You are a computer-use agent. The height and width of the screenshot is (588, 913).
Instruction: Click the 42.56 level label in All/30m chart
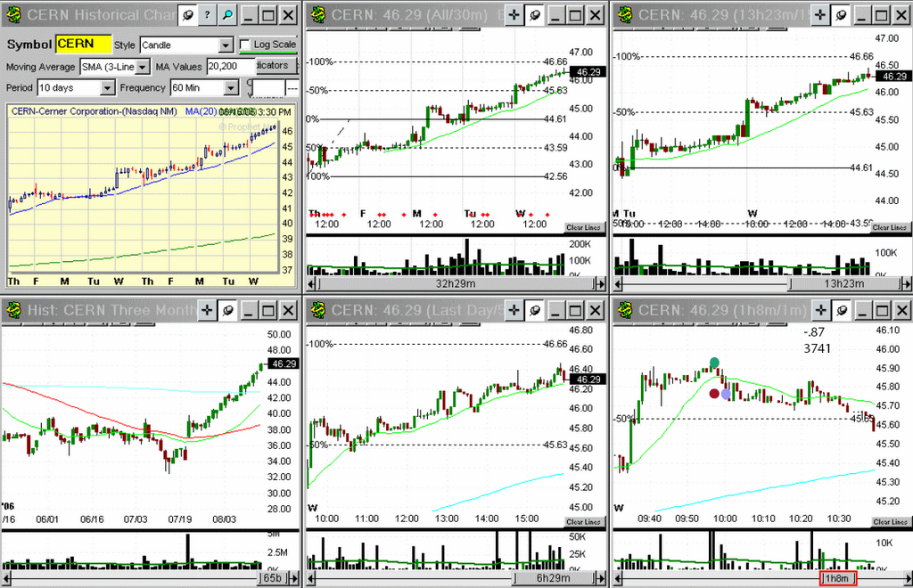[x=555, y=176]
